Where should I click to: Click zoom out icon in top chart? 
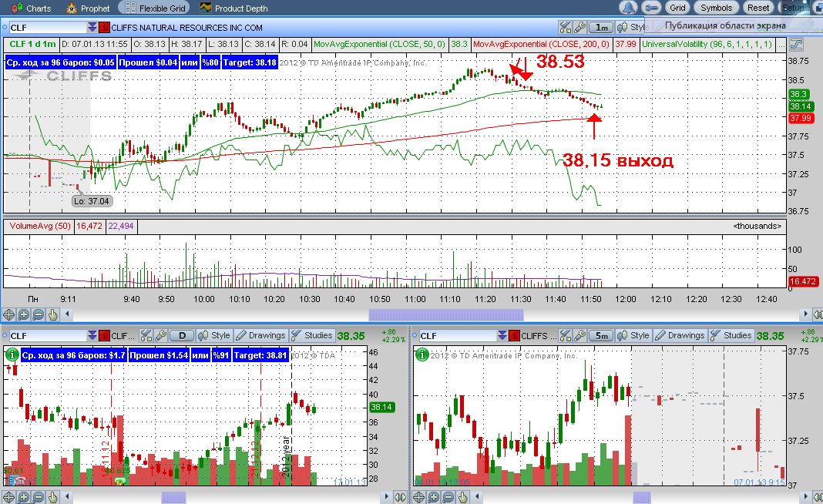click(x=38, y=314)
